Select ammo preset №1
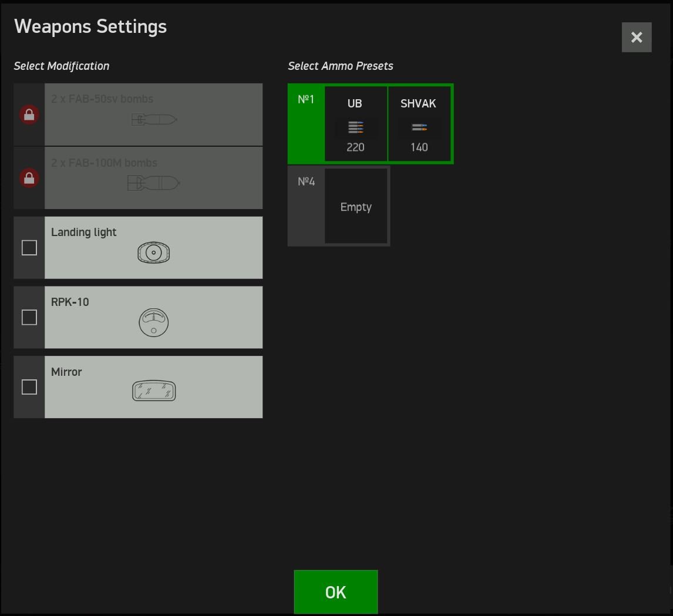 [306, 100]
